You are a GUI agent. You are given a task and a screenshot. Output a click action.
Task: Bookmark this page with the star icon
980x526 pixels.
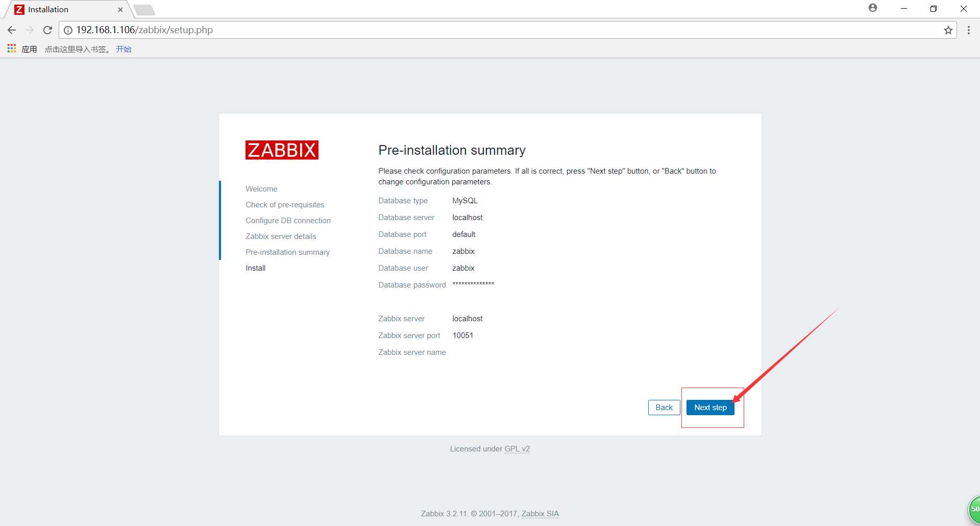click(x=948, y=30)
